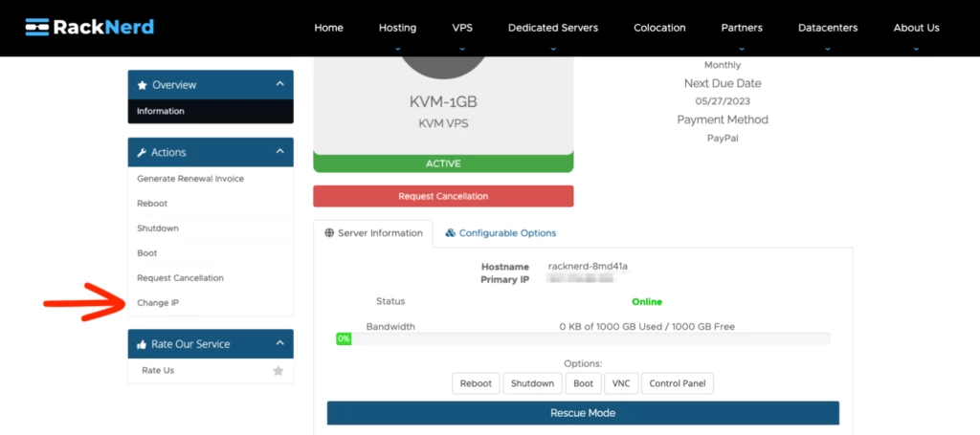980x435 pixels.
Task: Select Change IP in the Actions list
Action: tap(158, 303)
